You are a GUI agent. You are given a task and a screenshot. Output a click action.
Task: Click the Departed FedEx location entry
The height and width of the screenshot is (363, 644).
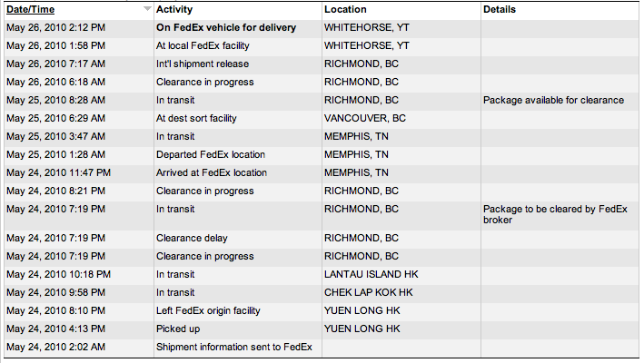pos(211,154)
